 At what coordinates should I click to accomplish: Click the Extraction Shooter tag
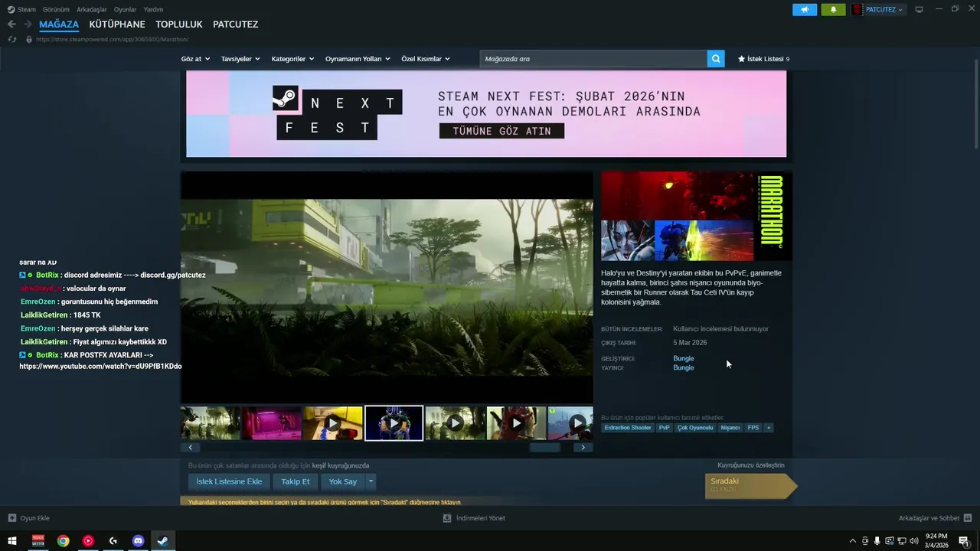coord(628,428)
